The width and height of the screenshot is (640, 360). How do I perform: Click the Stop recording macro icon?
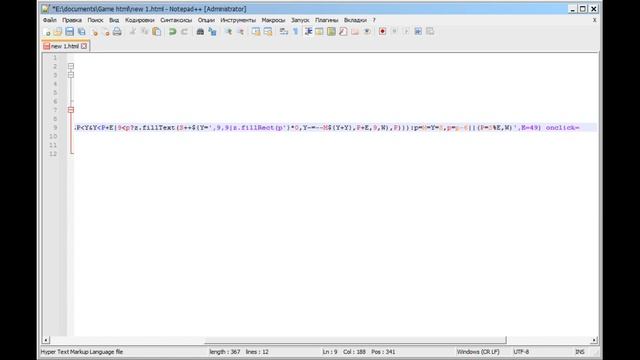(x=394, y=31)
